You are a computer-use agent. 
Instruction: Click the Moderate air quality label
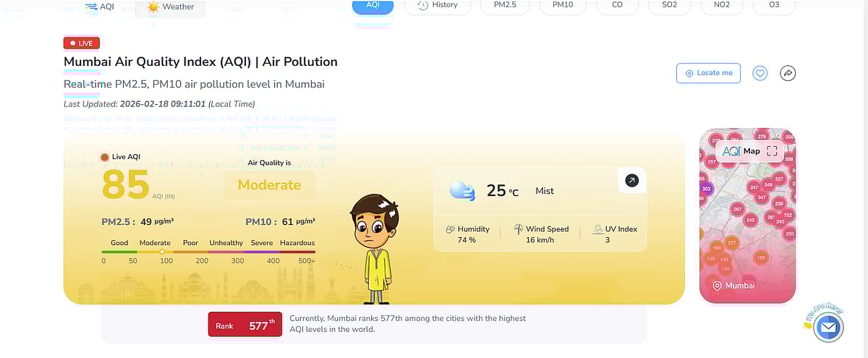click(269, 185)
